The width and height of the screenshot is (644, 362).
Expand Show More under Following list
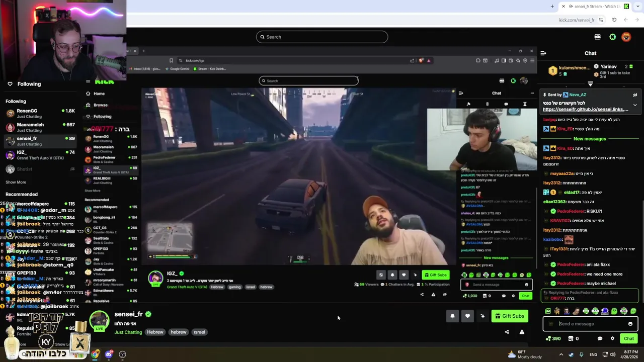16,182
